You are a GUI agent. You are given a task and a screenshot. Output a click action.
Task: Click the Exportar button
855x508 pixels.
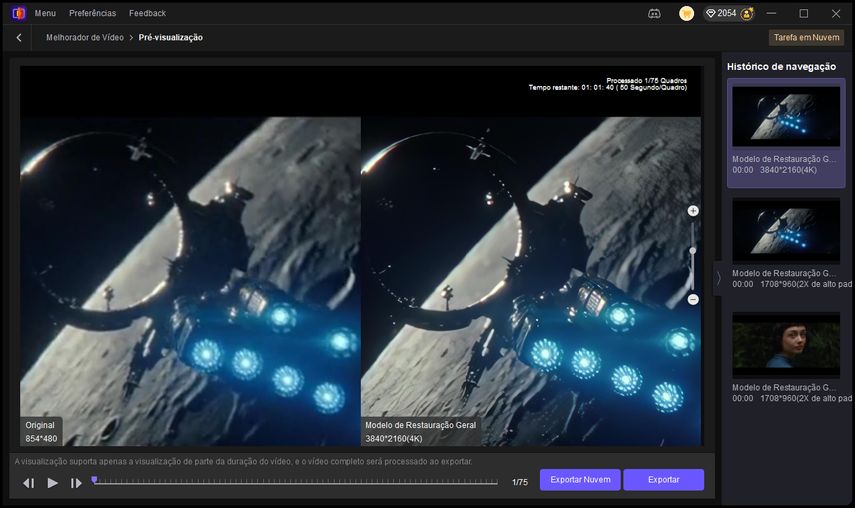coord(664,480)
